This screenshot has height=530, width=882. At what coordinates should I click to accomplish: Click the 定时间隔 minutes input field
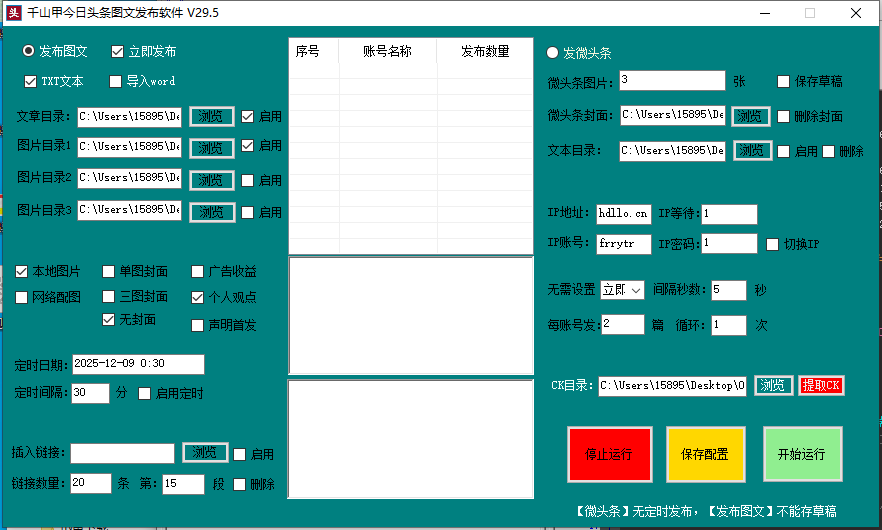click(91, 393)
